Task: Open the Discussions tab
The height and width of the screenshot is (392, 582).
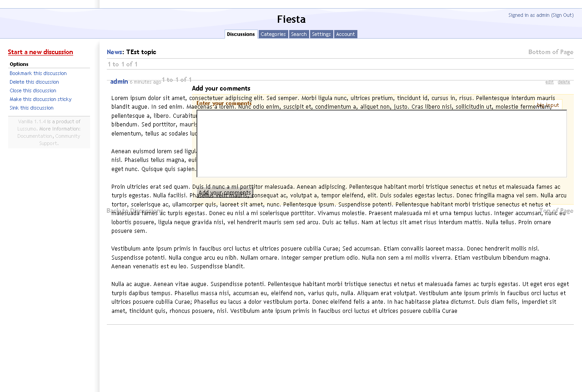Action: [x=241, y=34]
